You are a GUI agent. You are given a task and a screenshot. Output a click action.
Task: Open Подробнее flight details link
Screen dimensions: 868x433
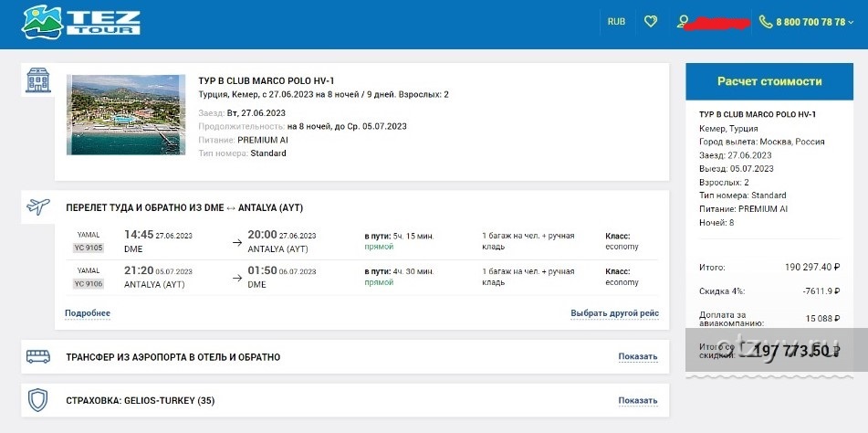pos(88,313)
